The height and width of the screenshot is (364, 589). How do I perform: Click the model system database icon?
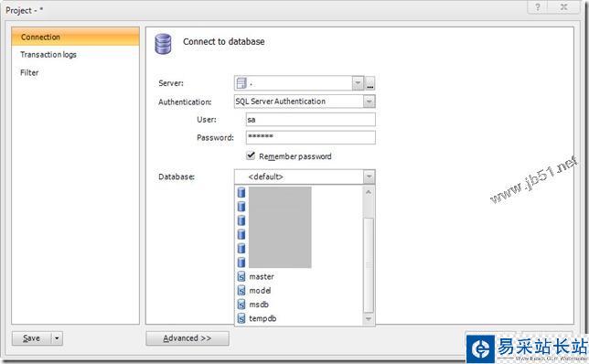coord(241,291)
